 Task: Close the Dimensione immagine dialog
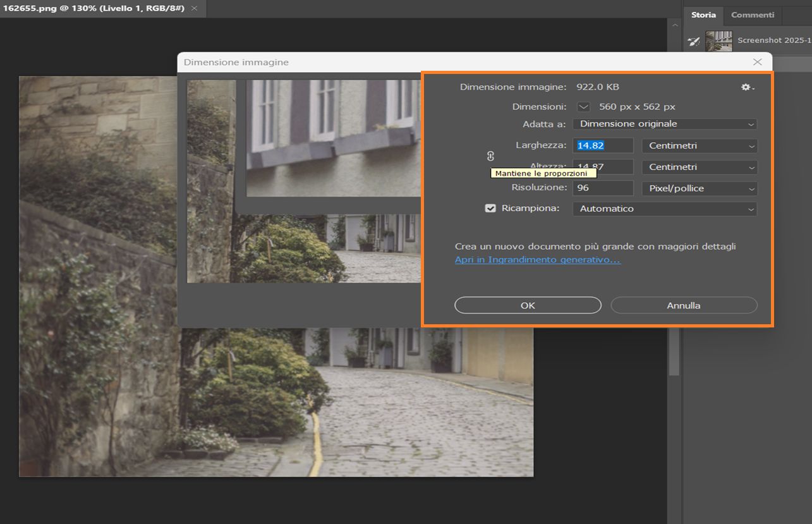[758, 62]
